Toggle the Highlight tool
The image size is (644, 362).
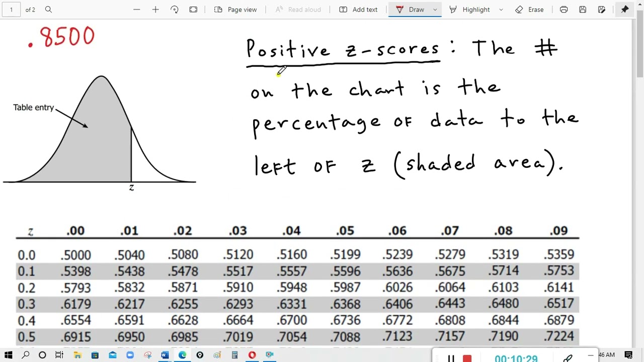point(469,10)
